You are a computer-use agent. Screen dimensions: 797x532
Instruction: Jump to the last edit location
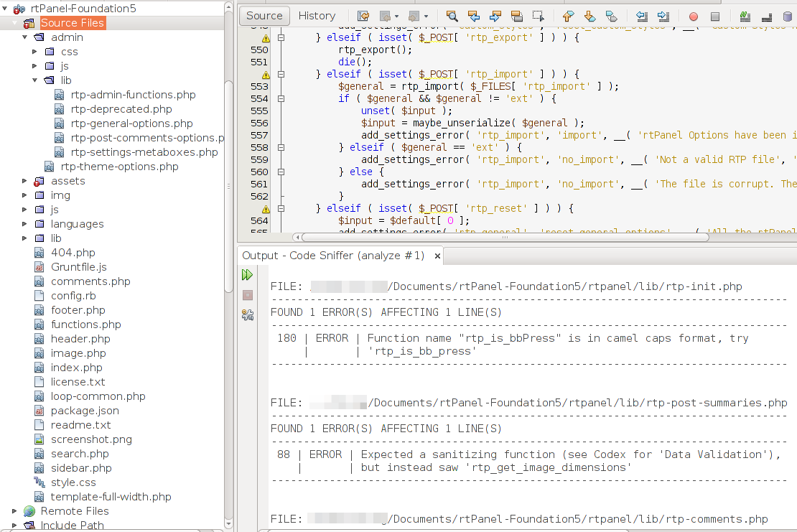363,17
